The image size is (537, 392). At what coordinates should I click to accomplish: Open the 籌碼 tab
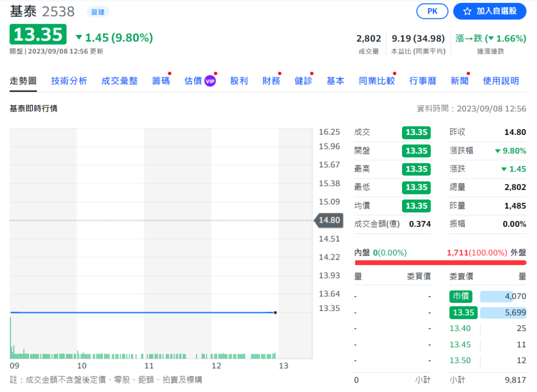pyautogui.click(x=160, y=81)
